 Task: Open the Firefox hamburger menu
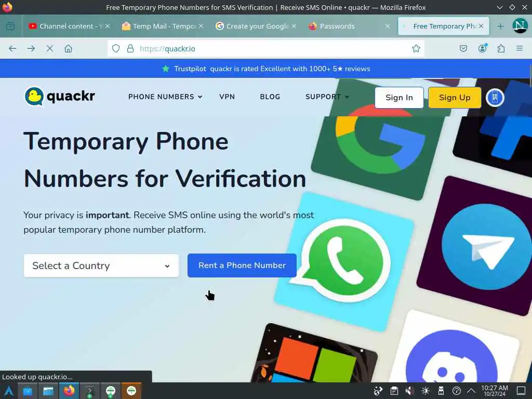519,48
